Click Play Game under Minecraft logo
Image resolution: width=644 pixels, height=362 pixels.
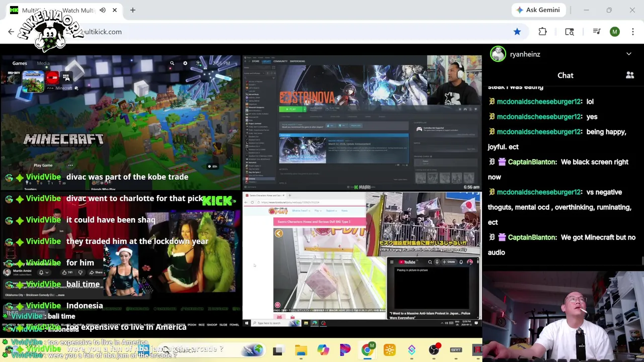(x=43, y=165)
